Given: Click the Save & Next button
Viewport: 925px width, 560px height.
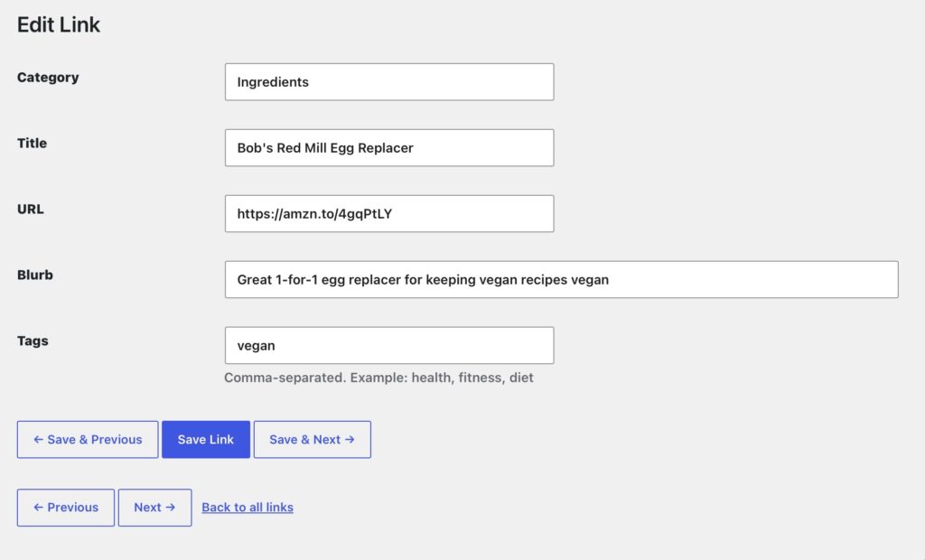Looking at the screenshot, I should [x=312, y=440].
